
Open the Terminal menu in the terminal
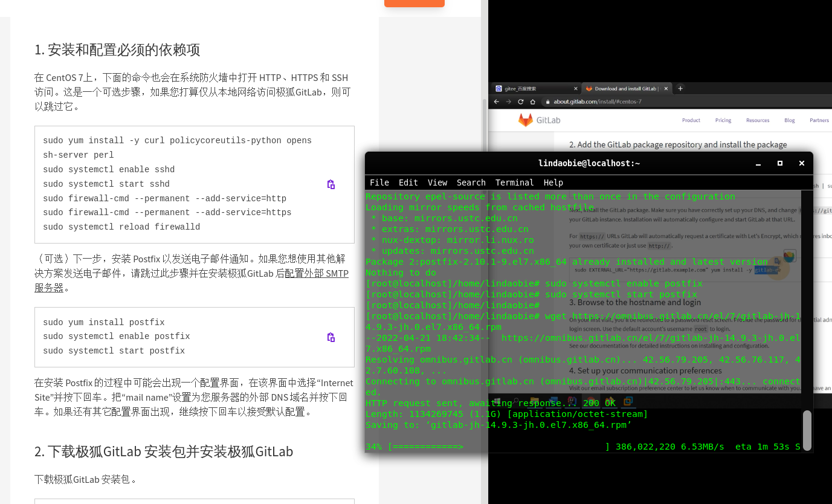(x=515, y=183)
